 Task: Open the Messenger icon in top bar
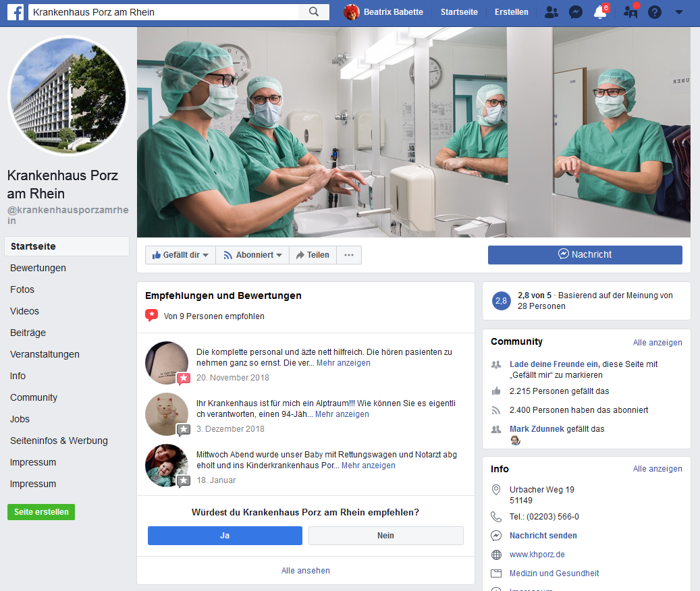pyautogui.click(x=575, y=12)
